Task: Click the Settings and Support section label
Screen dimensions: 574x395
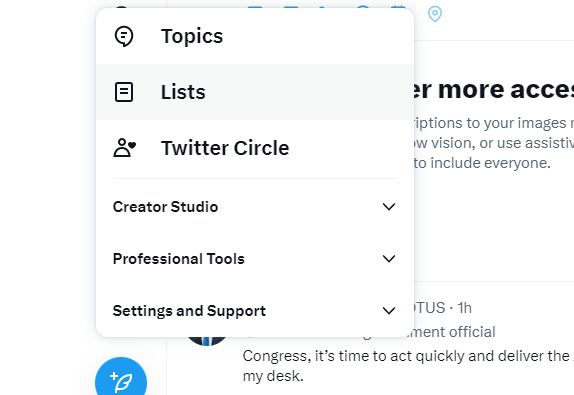Action: point(189,311)
